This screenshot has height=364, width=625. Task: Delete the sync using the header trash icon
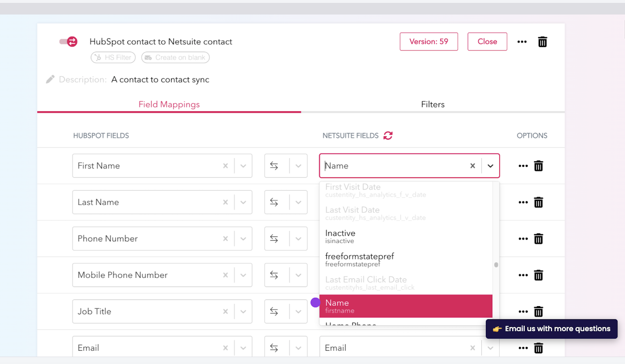(x=542, y=41)
